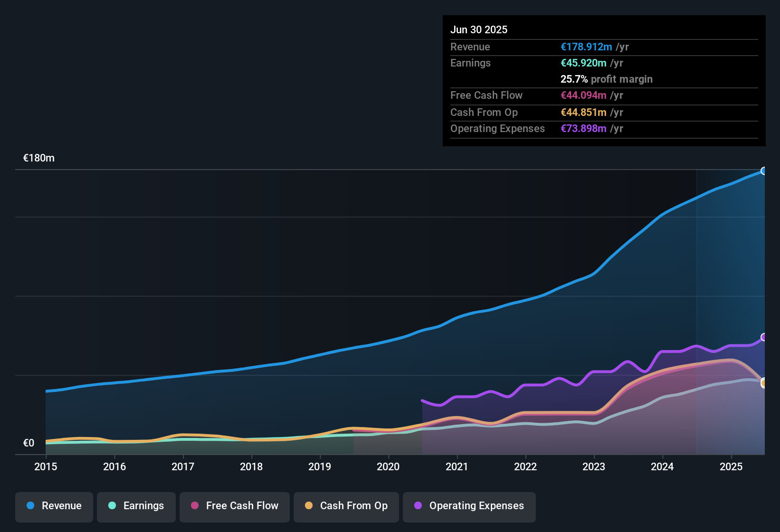The height and width of the screenshot is (532, 780).
Task: Select the Cash From Op endpoint marker
Action: point(763,383)
